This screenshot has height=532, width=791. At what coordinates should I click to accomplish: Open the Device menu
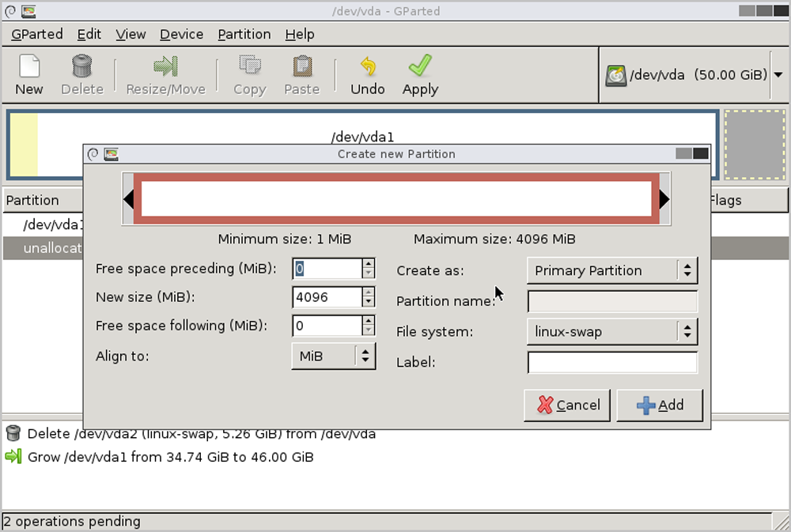coord(181,34)
